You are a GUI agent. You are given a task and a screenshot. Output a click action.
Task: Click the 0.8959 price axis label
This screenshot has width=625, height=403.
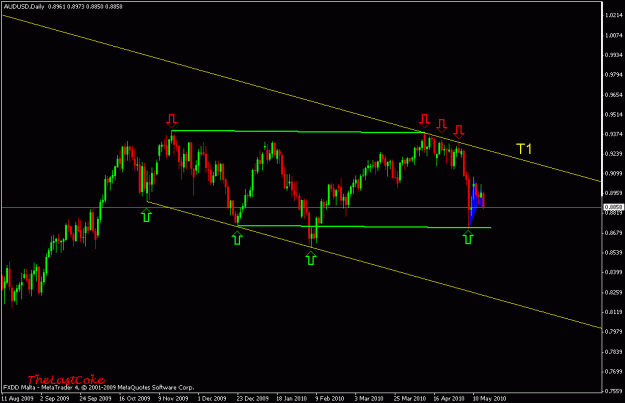[613, 193]
